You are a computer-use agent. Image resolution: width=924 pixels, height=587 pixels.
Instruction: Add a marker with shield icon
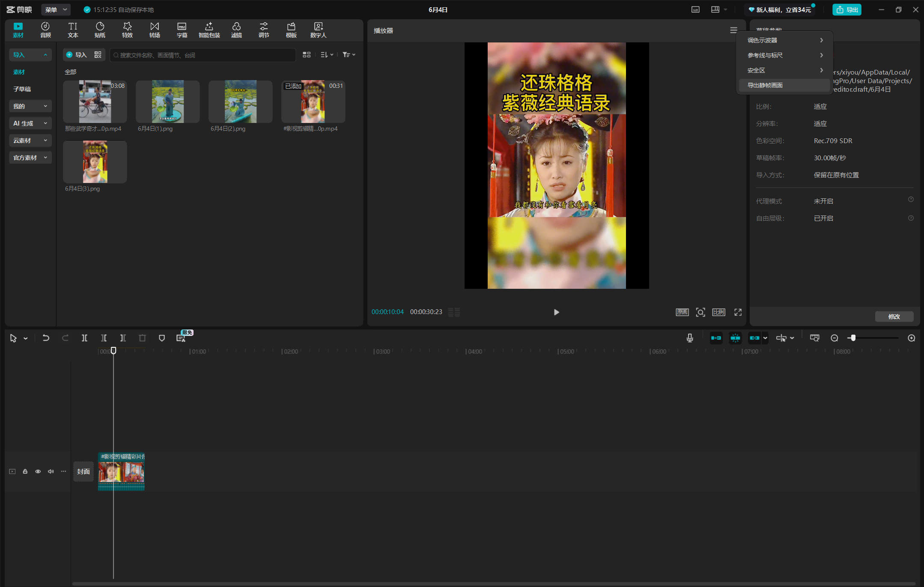161,338
